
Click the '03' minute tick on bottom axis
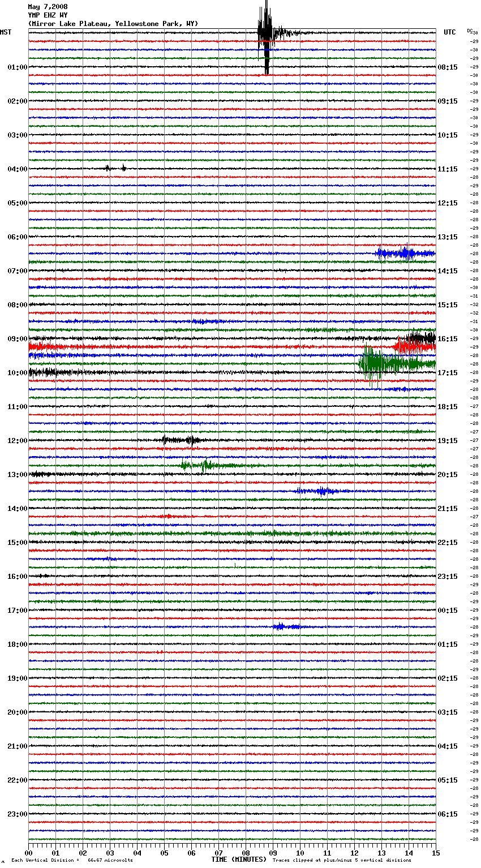click(x=110, y=853)
